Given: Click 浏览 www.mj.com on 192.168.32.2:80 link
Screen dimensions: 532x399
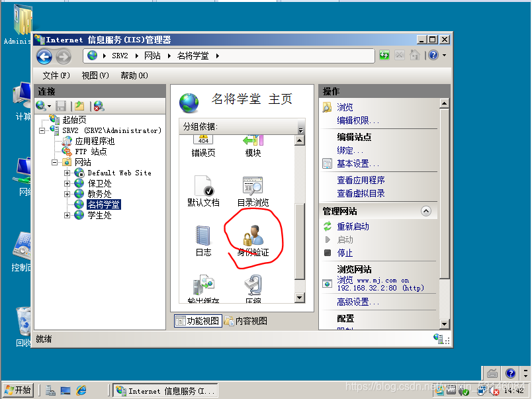Looking at the screenshot, I should (x=380, y=284).
